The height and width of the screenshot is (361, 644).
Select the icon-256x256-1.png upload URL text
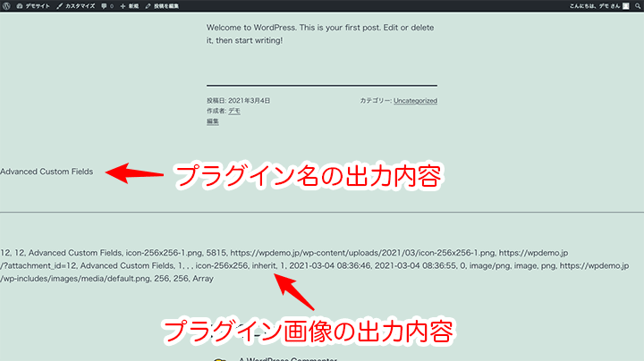362,253
